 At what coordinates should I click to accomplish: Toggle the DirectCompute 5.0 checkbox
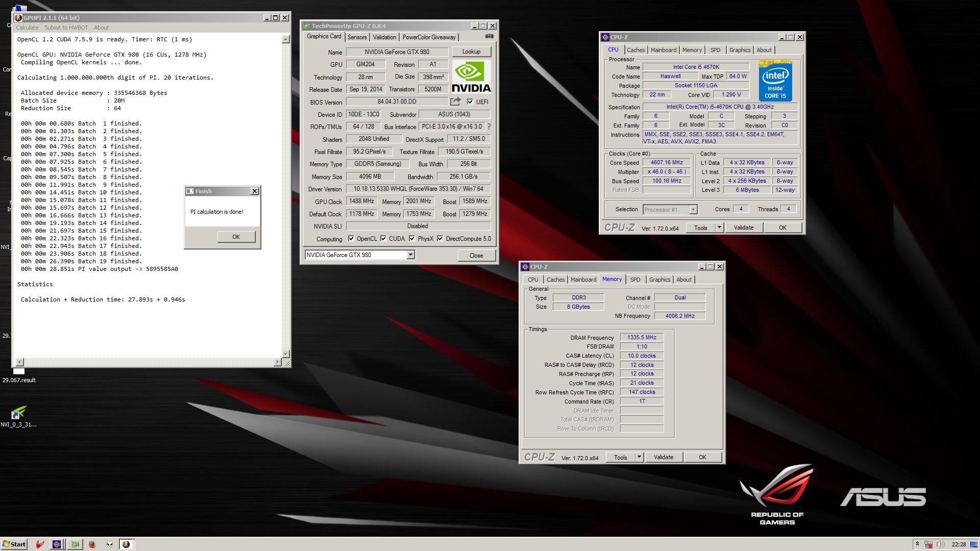[x=439, y=239]
